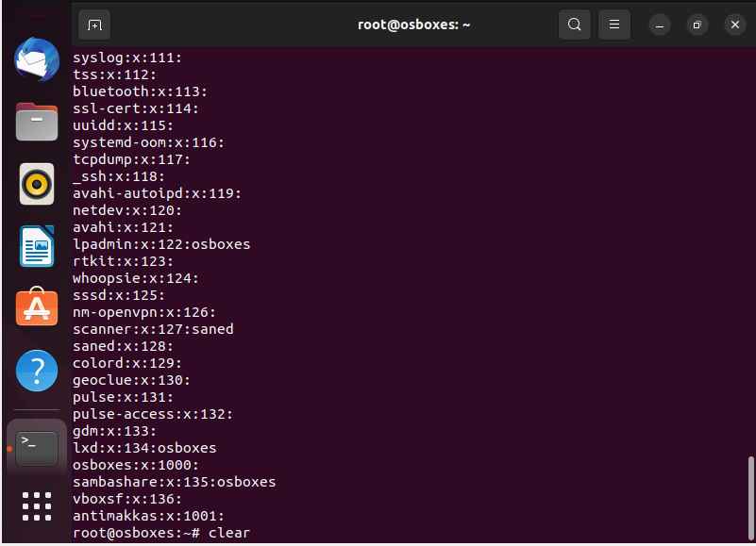Open Thunderbird Mail from the dock
The height and width of the screenshot is (546, 756).
coord(37,59)
